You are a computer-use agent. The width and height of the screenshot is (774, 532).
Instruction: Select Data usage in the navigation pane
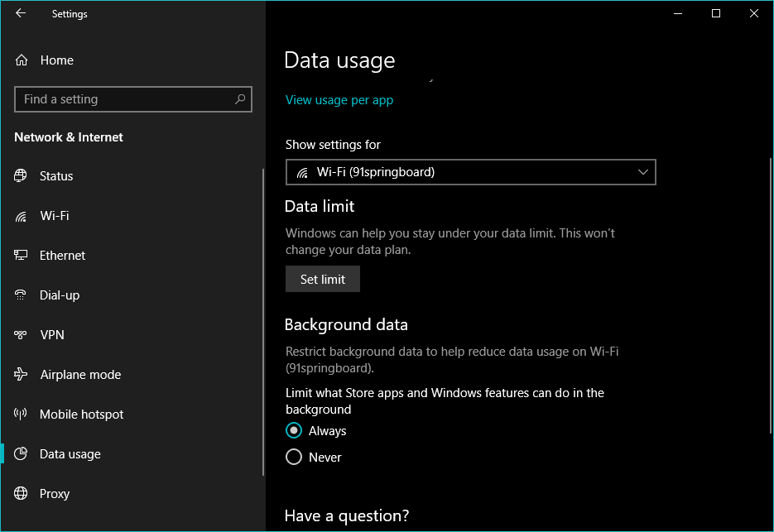(x=70, y=453)
